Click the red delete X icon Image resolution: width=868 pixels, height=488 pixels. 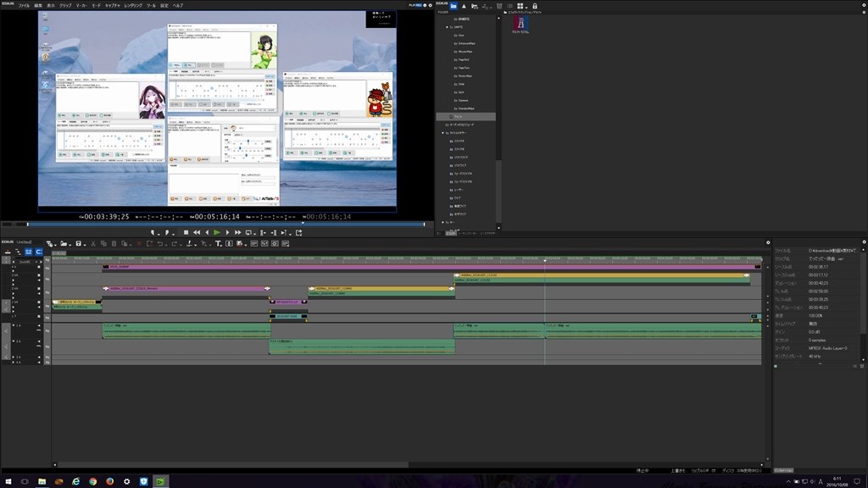(139, 243)
